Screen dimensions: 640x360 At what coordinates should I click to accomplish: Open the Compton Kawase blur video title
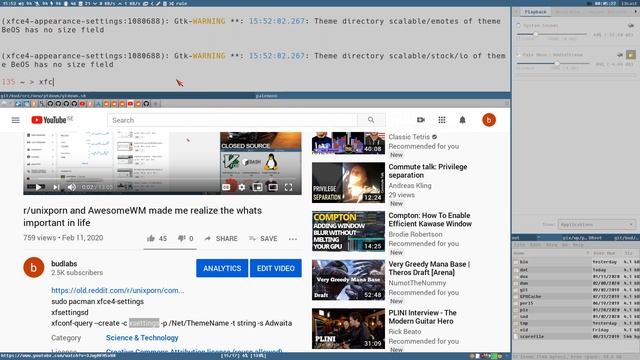[x=430, y=220]
